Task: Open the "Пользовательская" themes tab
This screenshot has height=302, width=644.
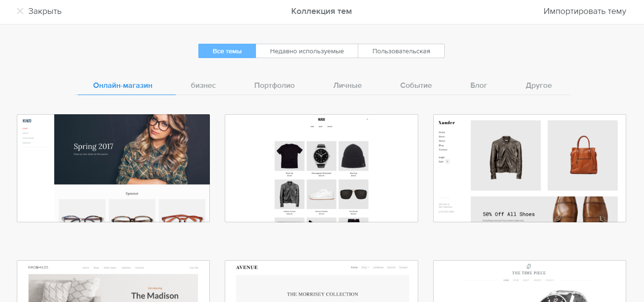Action: tap(401, 50)
